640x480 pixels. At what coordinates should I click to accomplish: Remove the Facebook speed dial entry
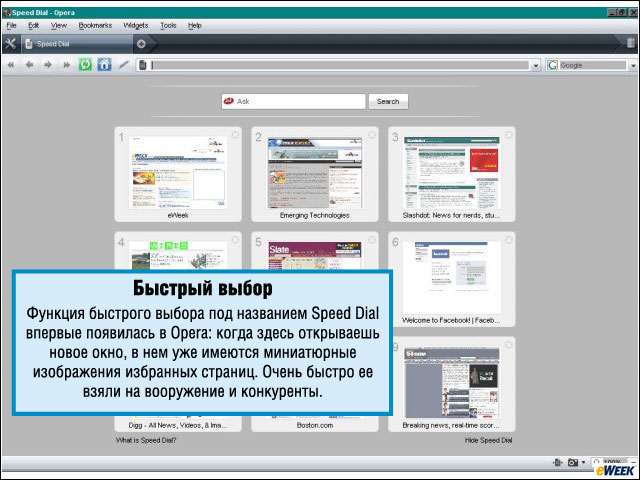[509, 240]
